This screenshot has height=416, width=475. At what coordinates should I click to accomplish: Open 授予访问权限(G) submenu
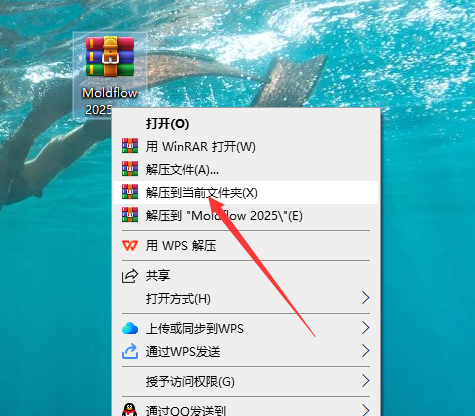(x=246, y=381)
